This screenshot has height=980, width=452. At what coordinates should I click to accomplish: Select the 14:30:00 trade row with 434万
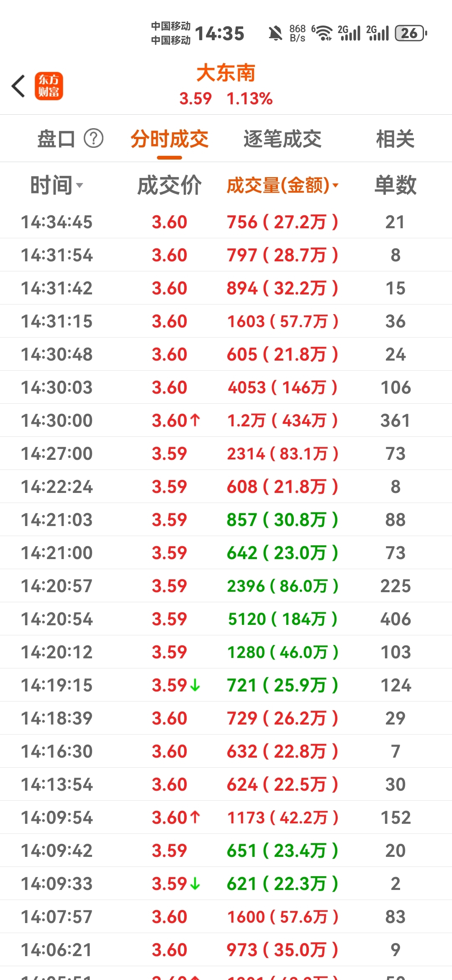click(x=226, y=420)
